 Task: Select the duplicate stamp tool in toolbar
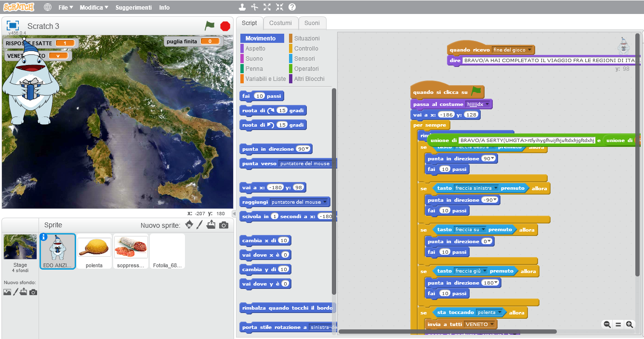point(242,7)
